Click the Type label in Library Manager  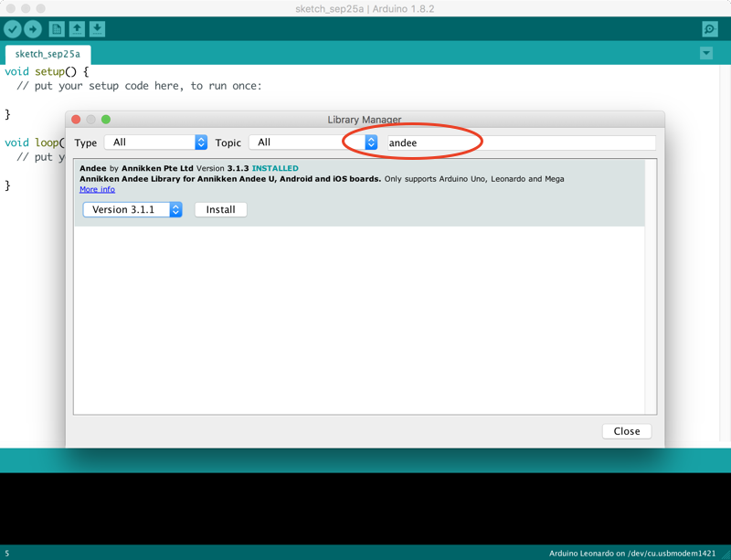pos(86,143)
